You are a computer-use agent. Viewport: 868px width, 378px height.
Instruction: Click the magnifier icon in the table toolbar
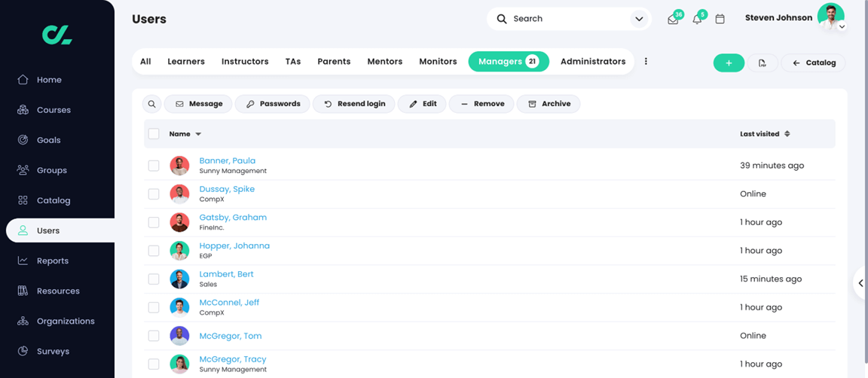(151, 104)
